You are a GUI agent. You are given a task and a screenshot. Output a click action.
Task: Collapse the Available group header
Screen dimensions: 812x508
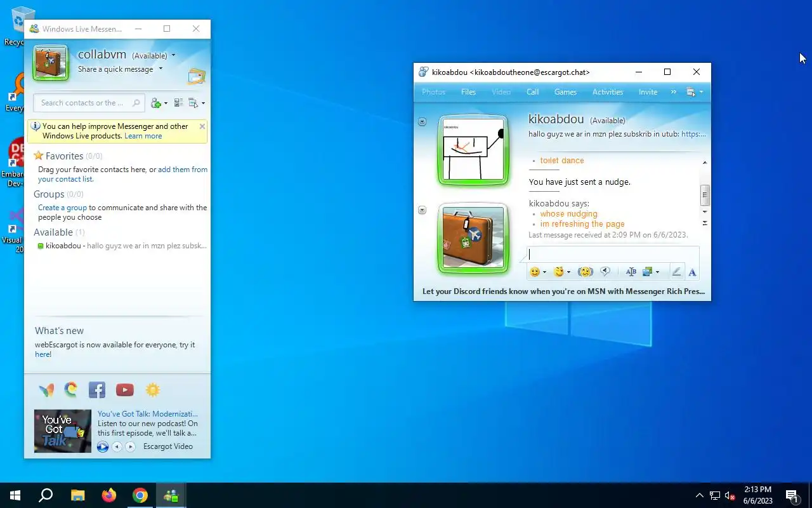pyautogui.click(x=59, y=232)
